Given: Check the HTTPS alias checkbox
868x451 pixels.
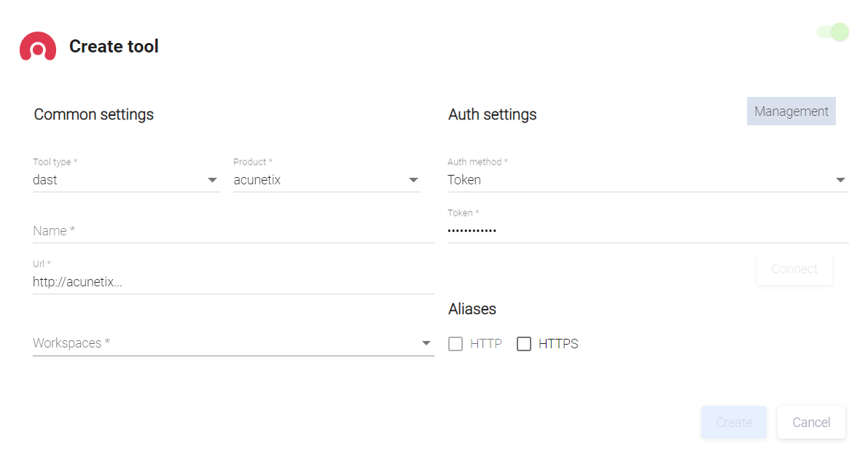Looking at the screenshot, I should [524, 344].
